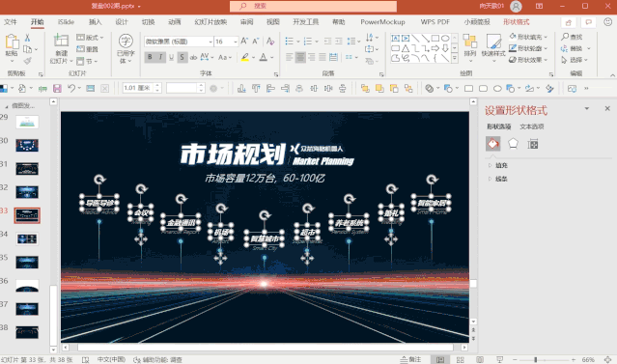The height and width of the screenshot is (364, 617).
Task: Open the 形状轮廓 shape outline dropdown
Action: (x=528, y=48)
